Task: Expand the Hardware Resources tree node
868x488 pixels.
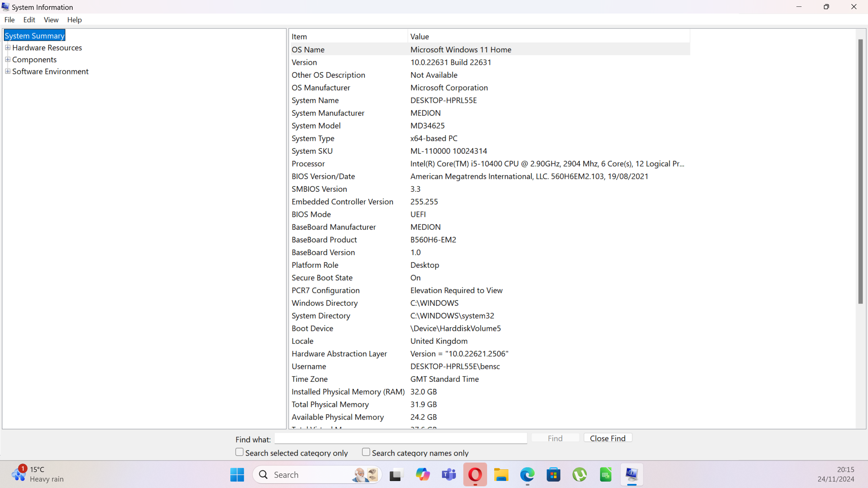Action: (x=7, y=48)
